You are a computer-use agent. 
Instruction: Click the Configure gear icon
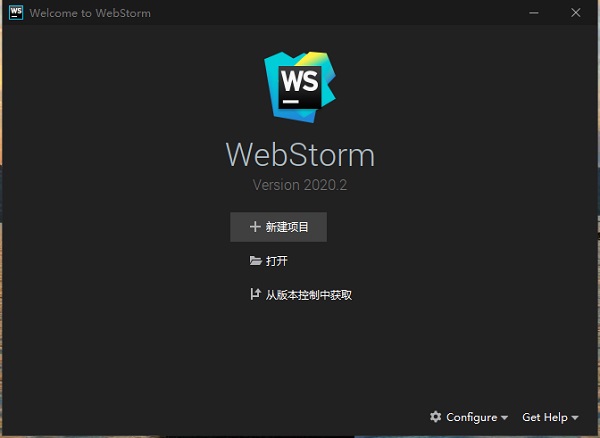(435, 417)
